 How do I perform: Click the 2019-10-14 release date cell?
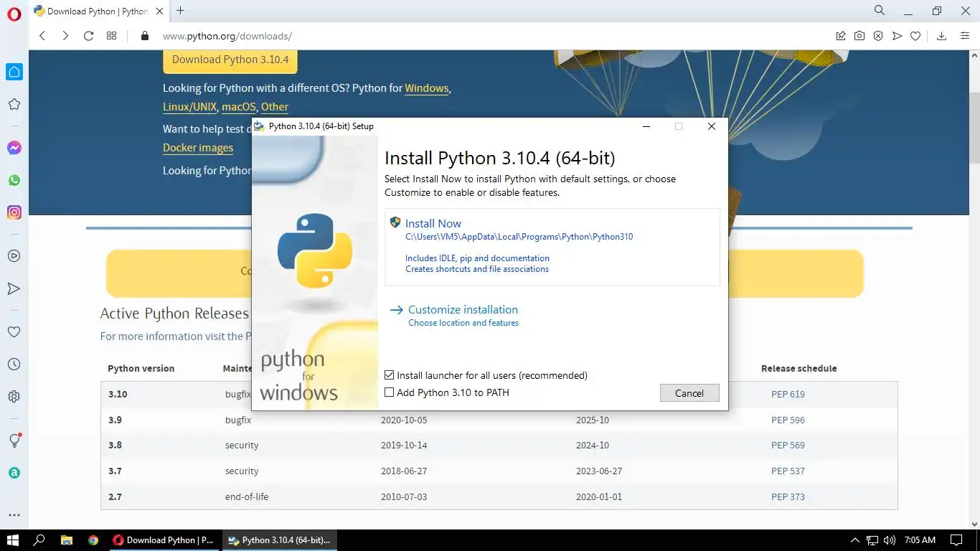(x=404, y=446)
